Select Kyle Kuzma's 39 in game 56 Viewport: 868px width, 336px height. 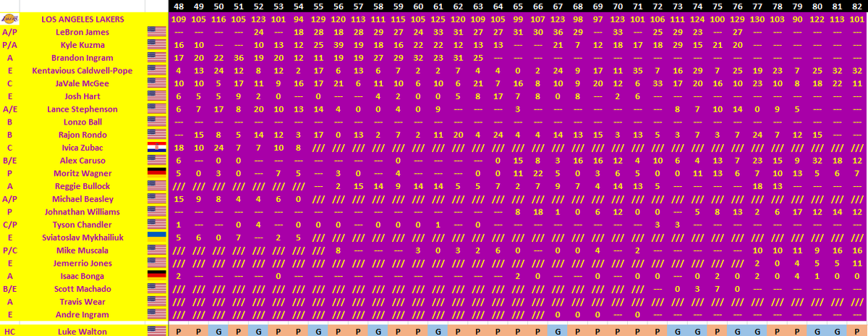point(339,45)
